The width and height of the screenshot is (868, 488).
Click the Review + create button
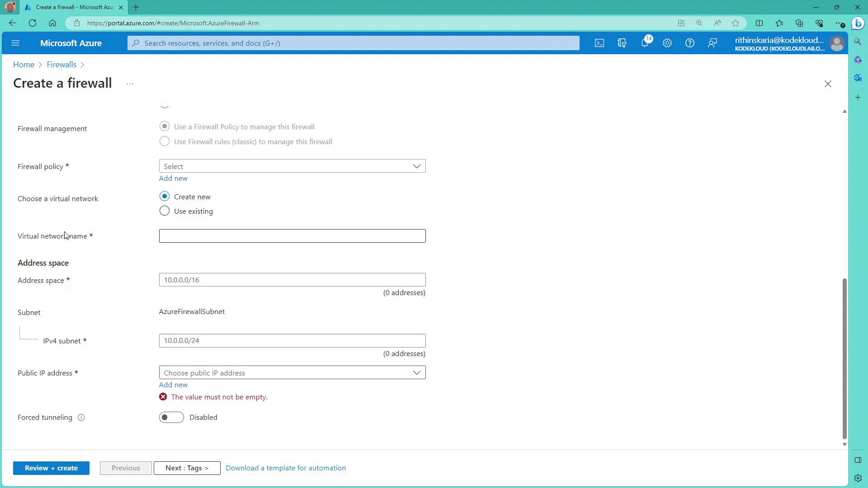pos(51,468)
